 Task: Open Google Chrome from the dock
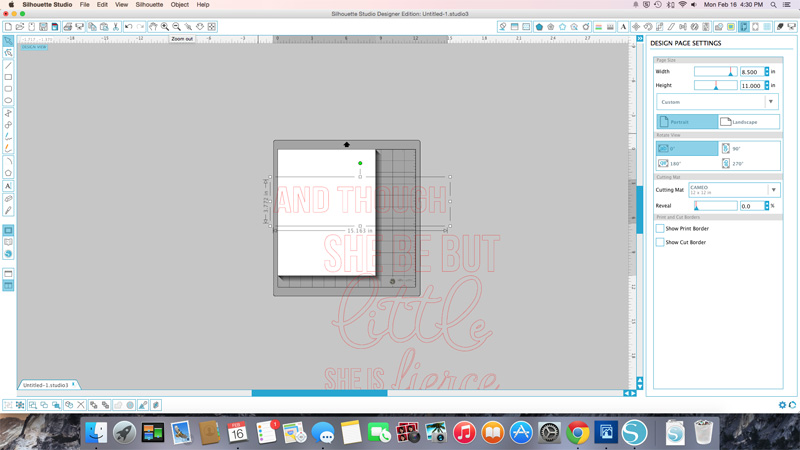point(578,433)
